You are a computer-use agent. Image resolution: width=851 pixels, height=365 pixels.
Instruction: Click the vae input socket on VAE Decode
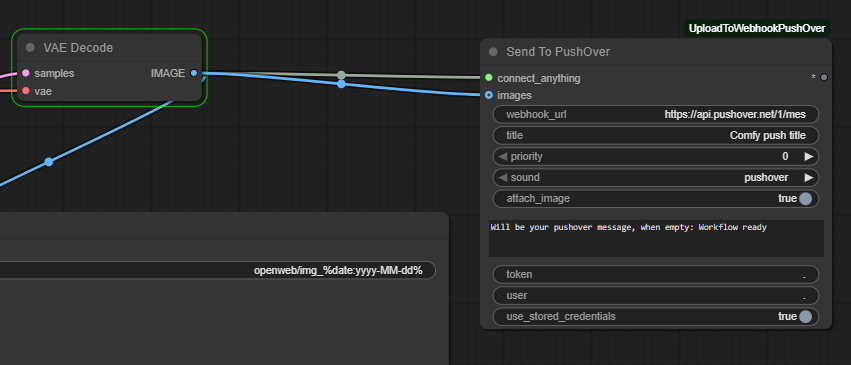pos(26,91)
